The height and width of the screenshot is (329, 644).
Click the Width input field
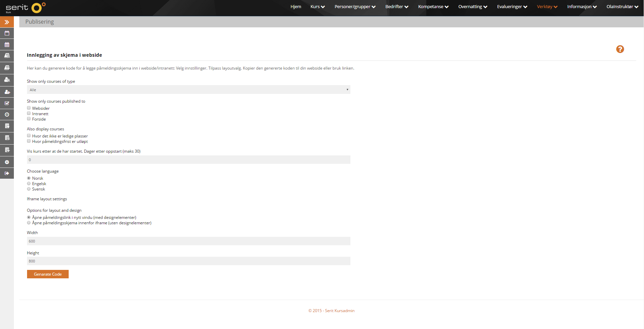coord(188,241)
